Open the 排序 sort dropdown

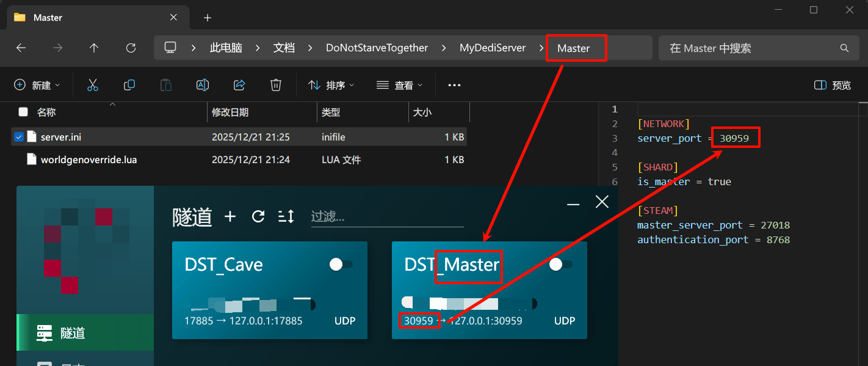point(331,85)
